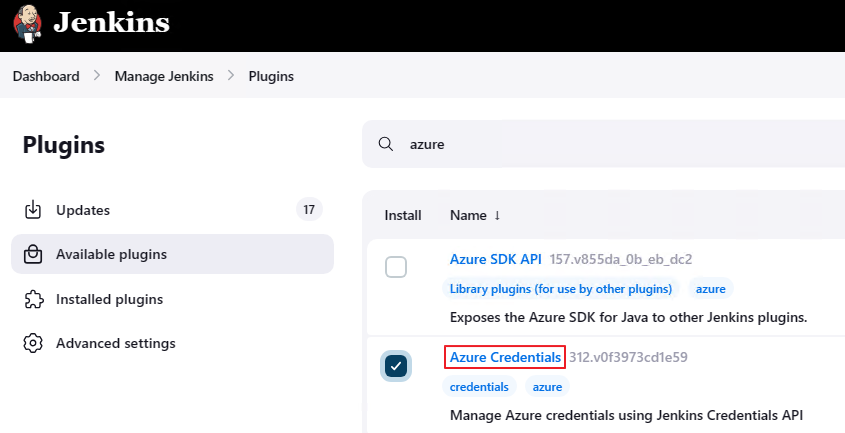Focus the plugin search field containing azure

pos(604,144)
